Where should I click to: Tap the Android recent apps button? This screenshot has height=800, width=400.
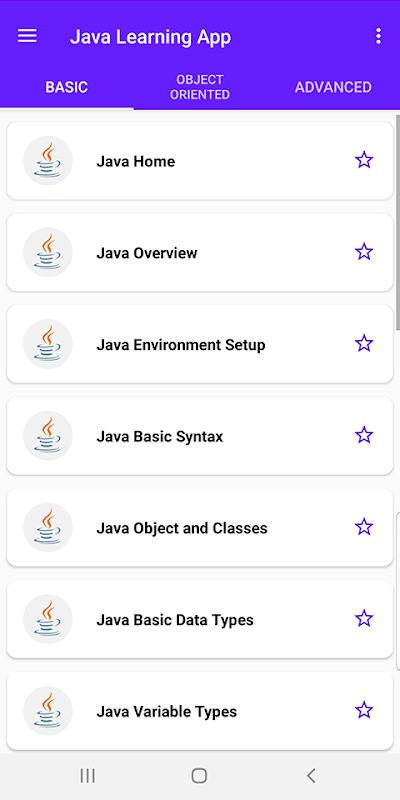coord(88,776)
